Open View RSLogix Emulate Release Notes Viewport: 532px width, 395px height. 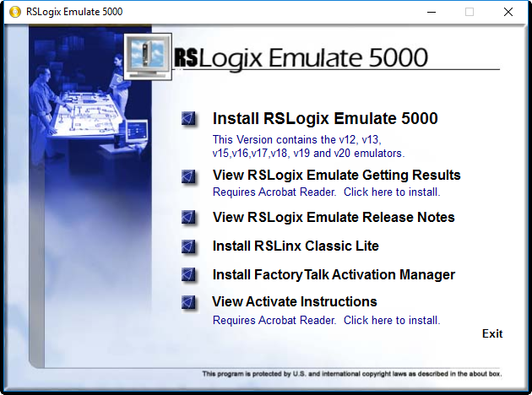[334, 218]
